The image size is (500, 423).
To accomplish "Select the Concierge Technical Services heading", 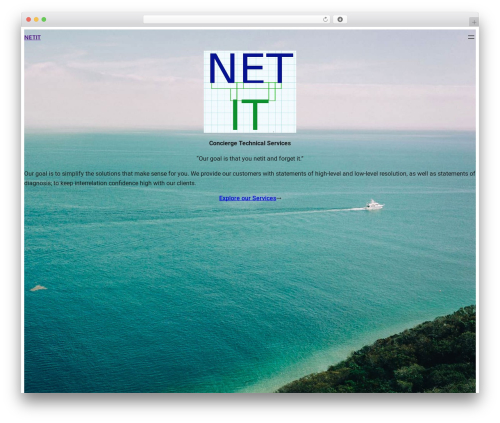I will tap(250, 143).
